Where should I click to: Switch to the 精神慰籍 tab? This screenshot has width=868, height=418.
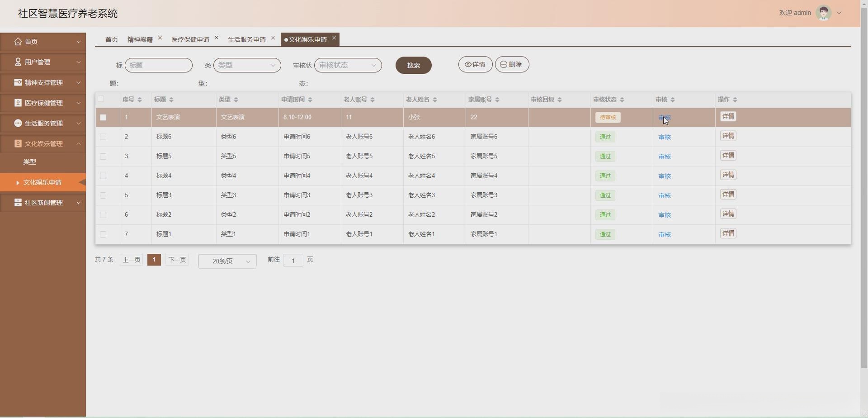click(x=140, y=39)
